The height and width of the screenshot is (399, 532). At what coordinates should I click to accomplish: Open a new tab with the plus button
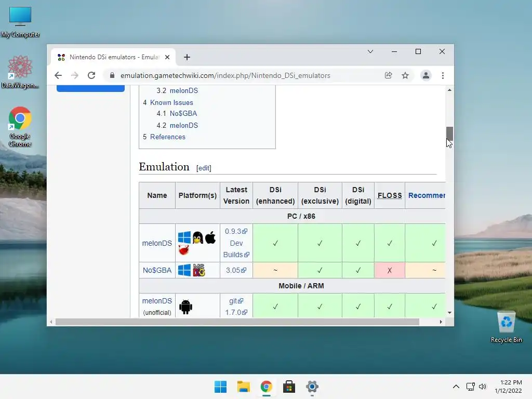(187, 57)
